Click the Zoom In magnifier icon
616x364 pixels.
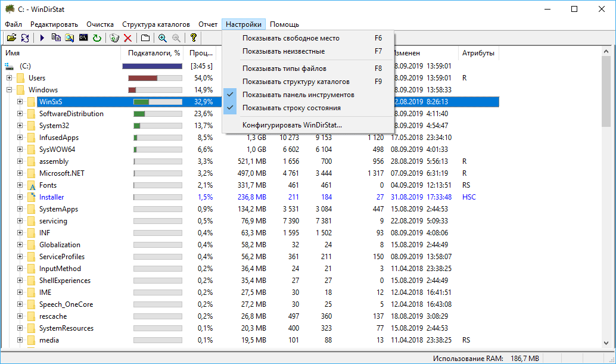point(163,38)
